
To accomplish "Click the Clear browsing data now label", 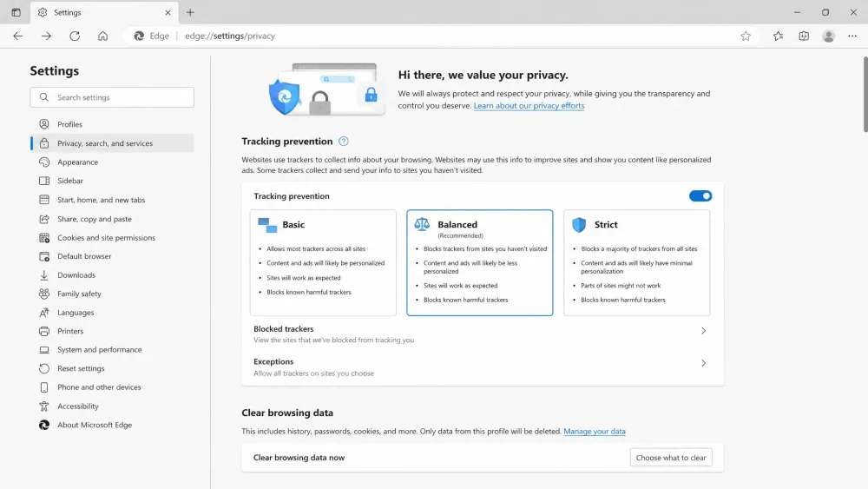I will point(299,458).
